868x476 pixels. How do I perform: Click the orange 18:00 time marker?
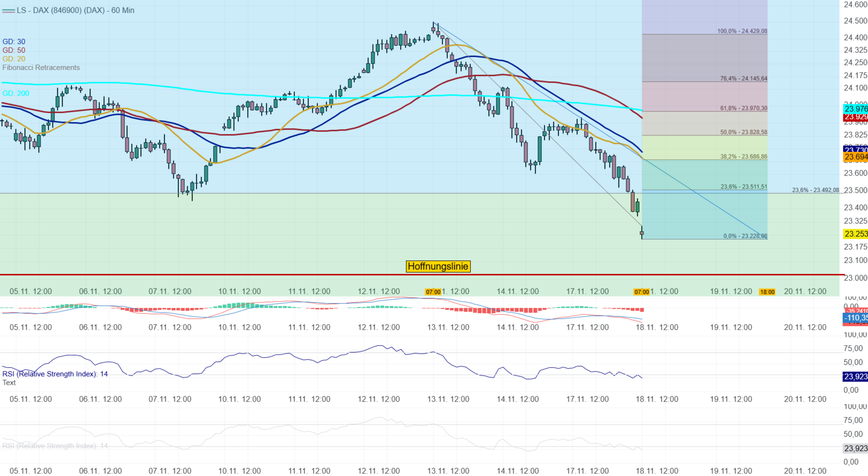tap(767, 292)
